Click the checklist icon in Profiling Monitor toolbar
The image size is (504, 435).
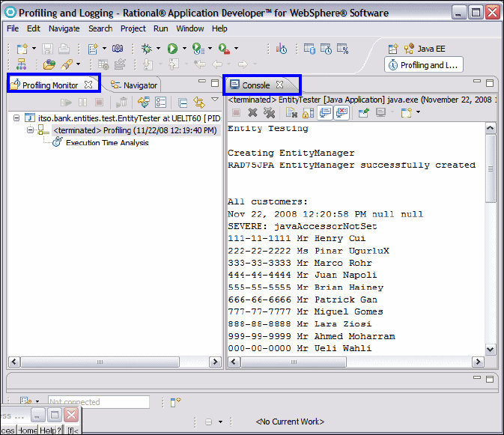pos(160,103)
